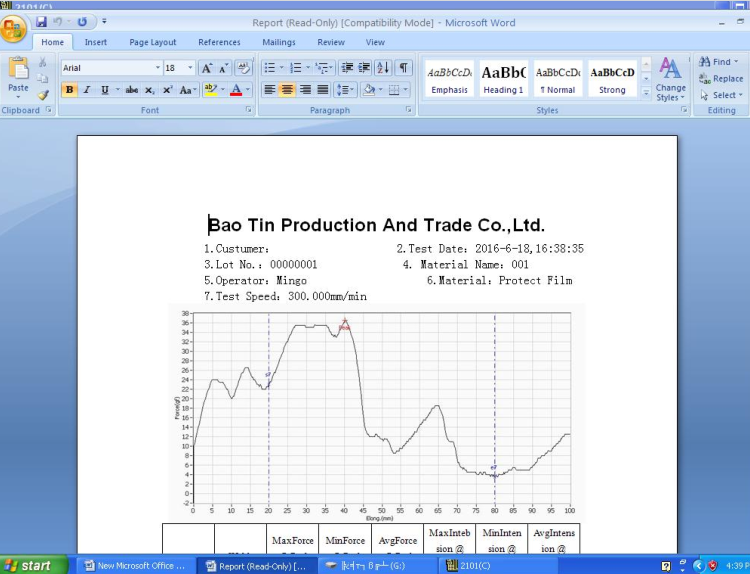Open the Arial font name dropdown
The height and width of the screenshot is (574, 750).
click(x=158, y=68)
